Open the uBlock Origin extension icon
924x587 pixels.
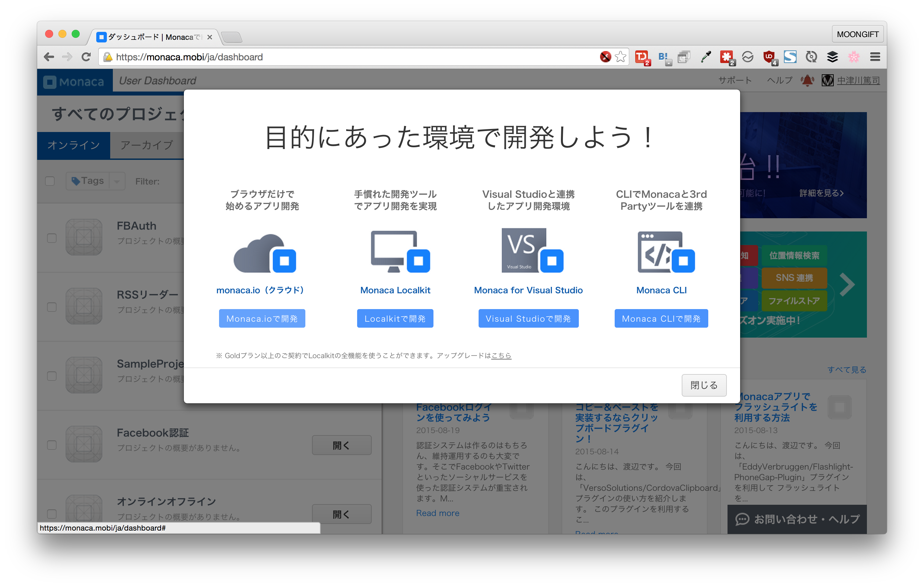[769, 57]
